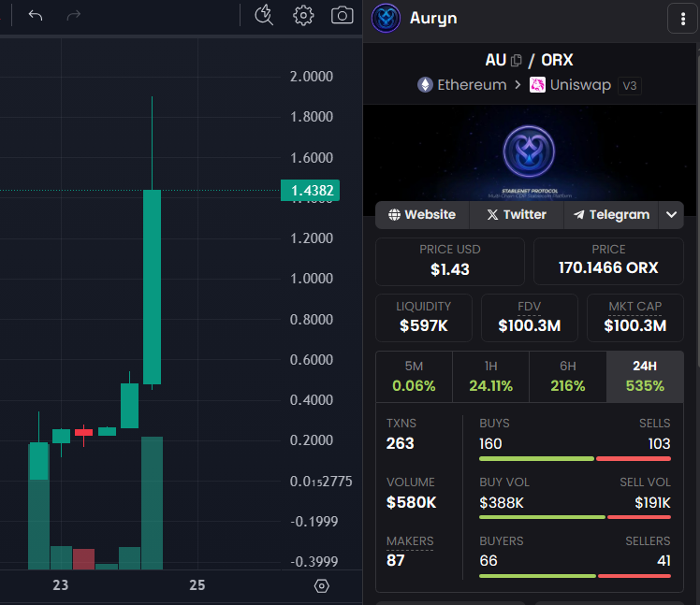Select the 24H timeframe tab

[x=645, y=377]
